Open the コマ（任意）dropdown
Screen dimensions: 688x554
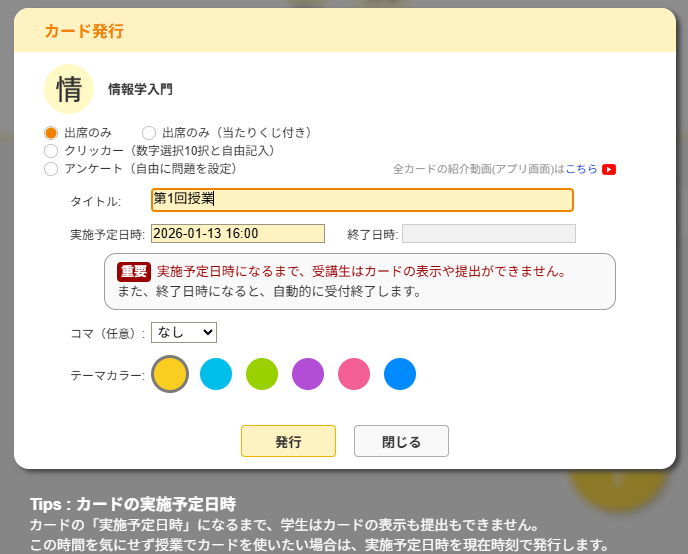(183, 332)
